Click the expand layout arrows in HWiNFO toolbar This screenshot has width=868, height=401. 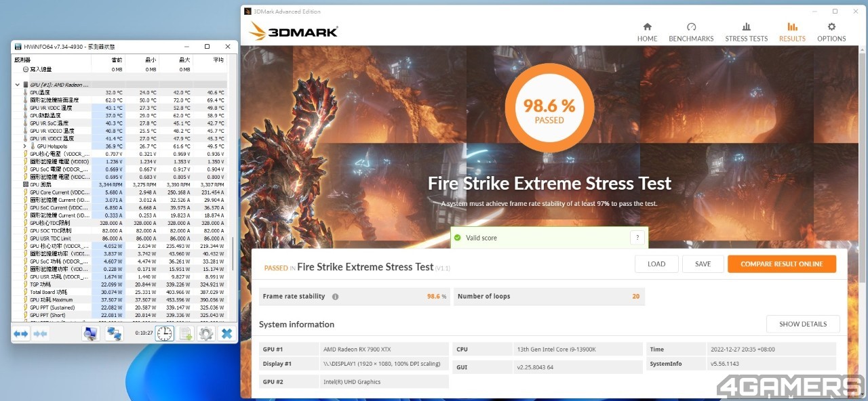(x=21, y=333)
